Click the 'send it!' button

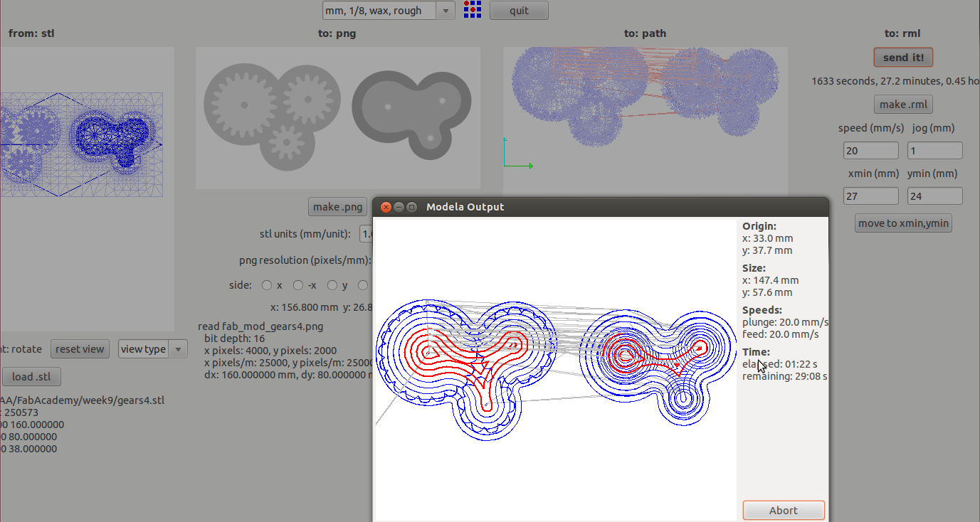tap(903, 58)
